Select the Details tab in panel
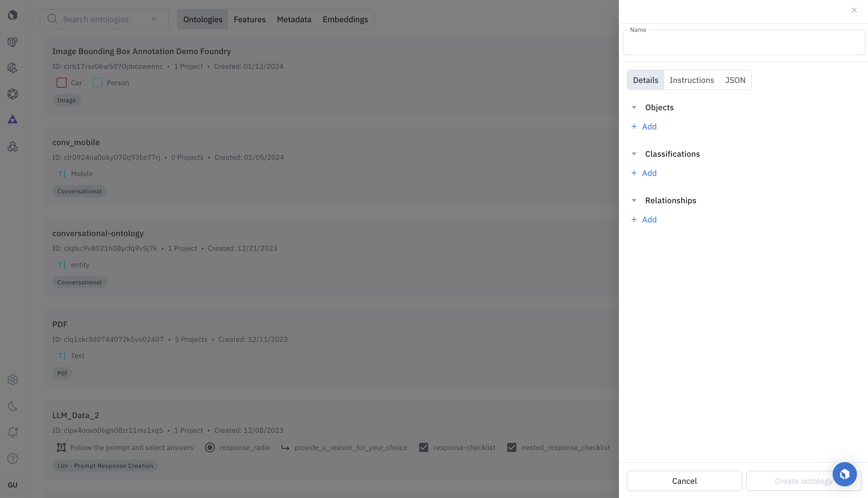 coord(645,80)
